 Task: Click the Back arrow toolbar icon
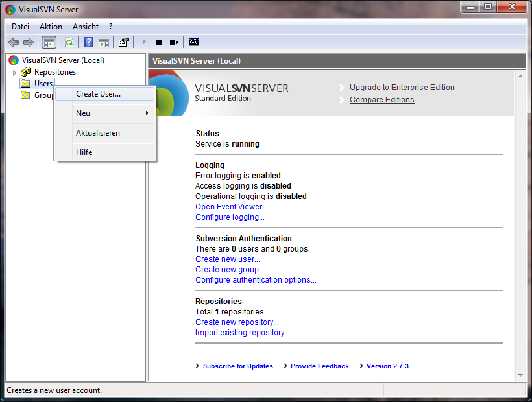point(14,42)
